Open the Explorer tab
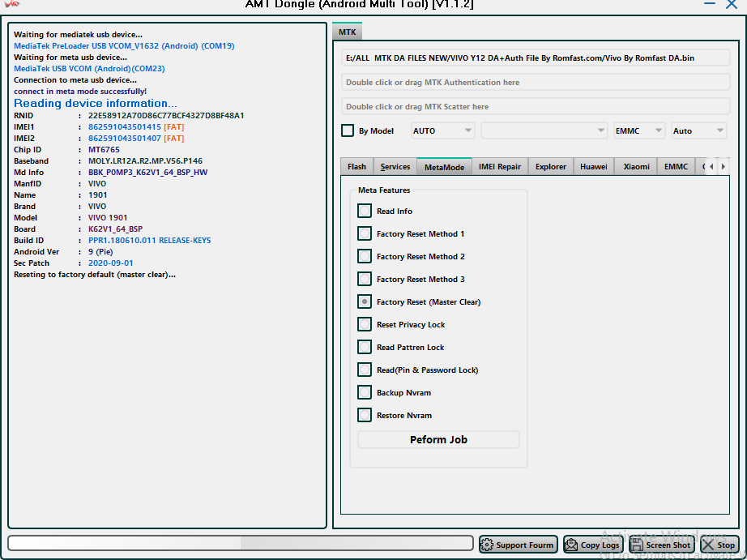The height and width of the screenshot is (560, 747). point(551,167)
